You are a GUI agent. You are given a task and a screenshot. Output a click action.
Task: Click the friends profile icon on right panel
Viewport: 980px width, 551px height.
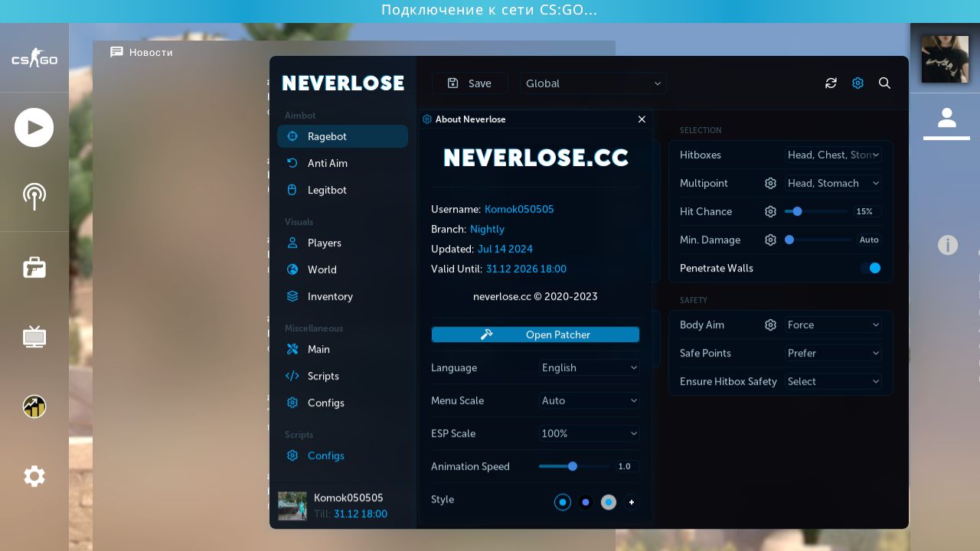coord(947,118)
